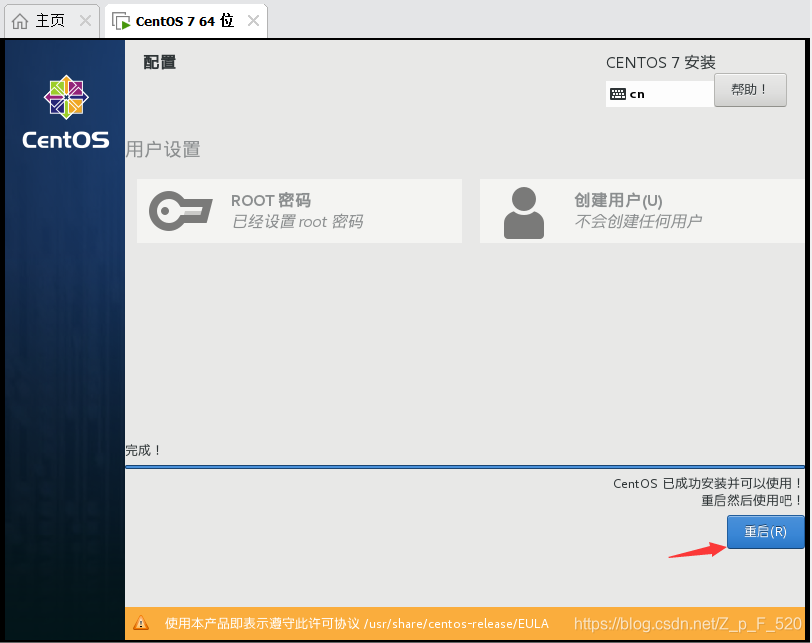
Task: Click the 用户设置 section heading
Action: (x=163, y=150)
